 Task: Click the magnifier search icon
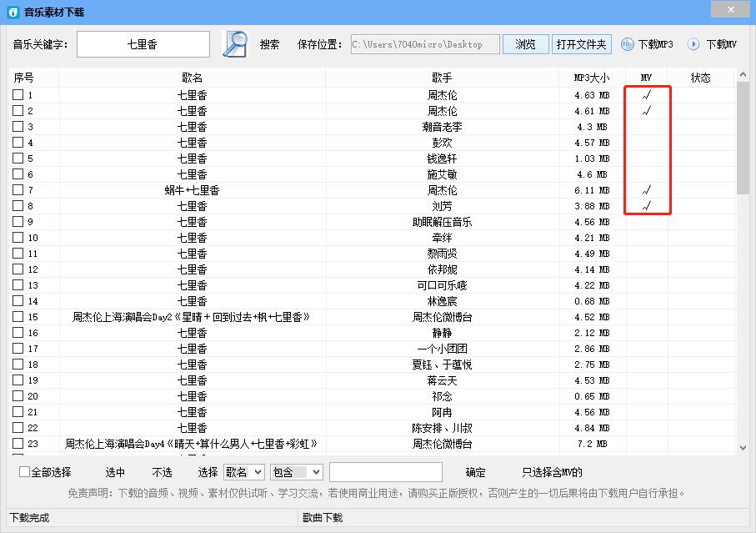tap(233, 43)
